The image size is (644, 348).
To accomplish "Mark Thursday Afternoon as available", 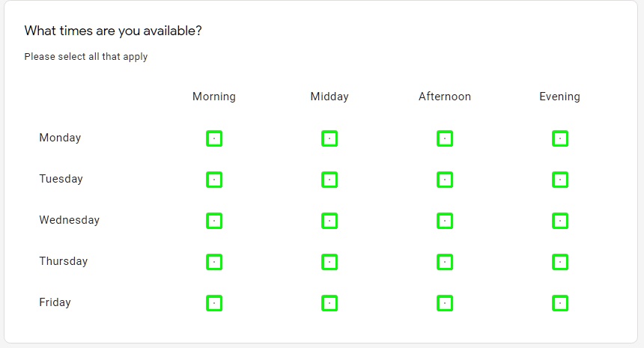I will (x=445, y=262).
